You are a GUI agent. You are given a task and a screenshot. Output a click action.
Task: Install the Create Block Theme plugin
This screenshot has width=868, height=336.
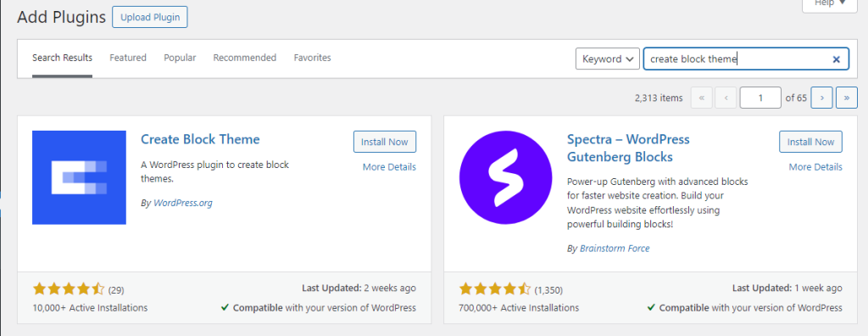tap(385, 142)
